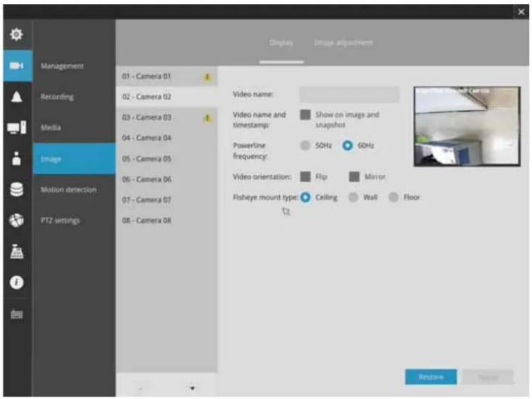Select Ceiling fisheye mount type
532x399 pixels.
click(305, 197)
